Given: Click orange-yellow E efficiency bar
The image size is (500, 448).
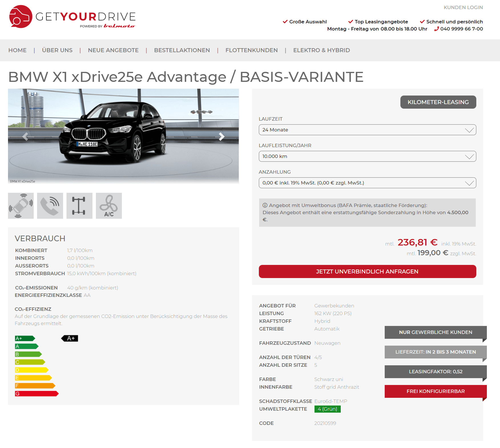Looking at the screenshot, I should (x=34, y=378).
